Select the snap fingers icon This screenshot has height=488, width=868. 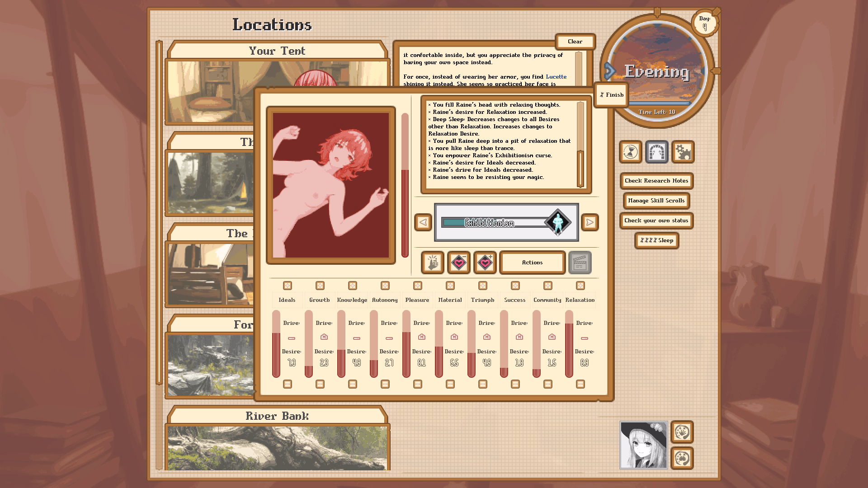pos(432,263)
